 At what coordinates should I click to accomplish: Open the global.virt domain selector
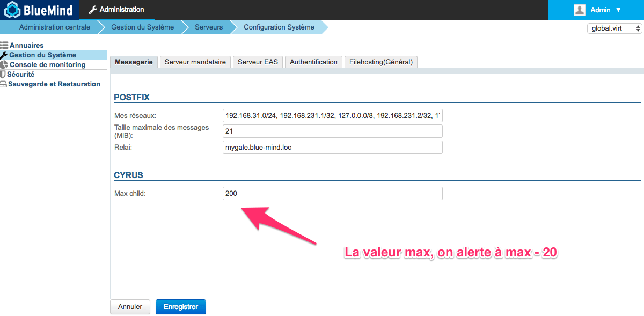coord(614,28)
